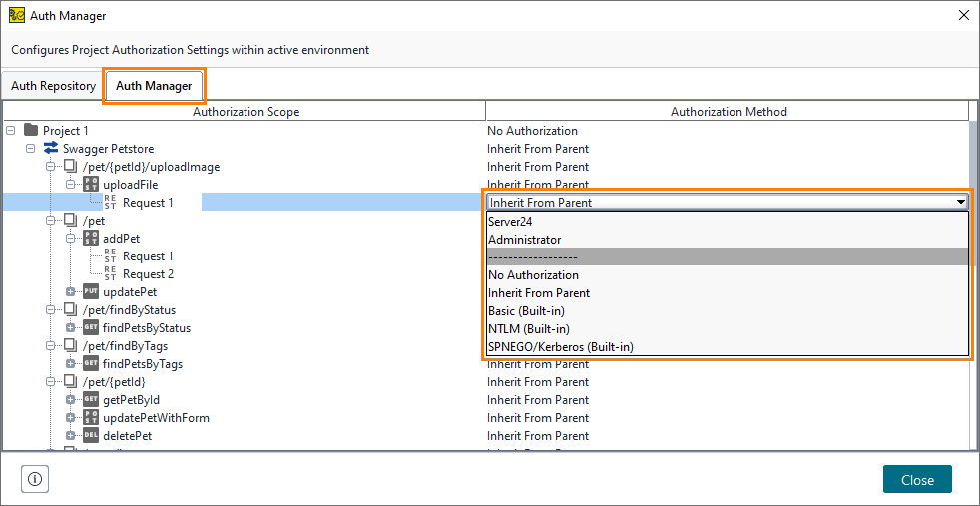Open the info help icon button

point(35,479)
